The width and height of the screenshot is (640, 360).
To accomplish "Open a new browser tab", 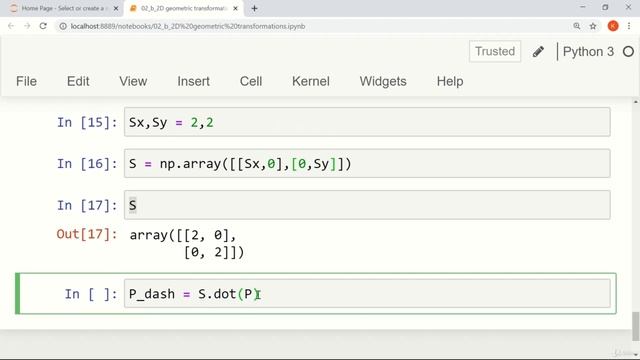I will 254,8.
